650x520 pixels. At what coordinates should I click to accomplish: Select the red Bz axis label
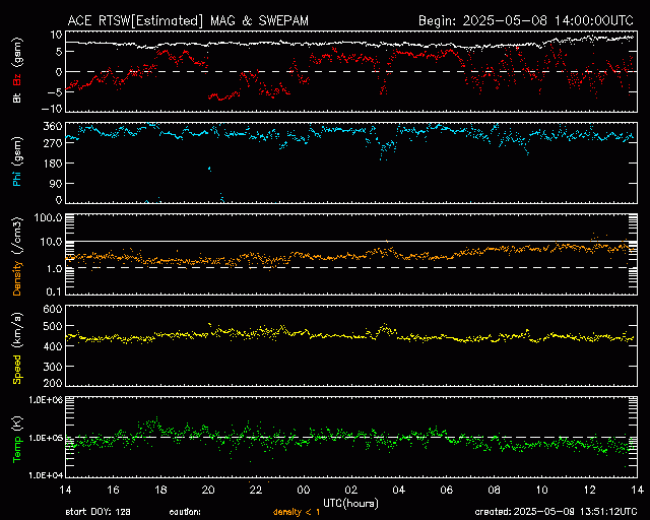pyautogui.click(x=17, y=78)
